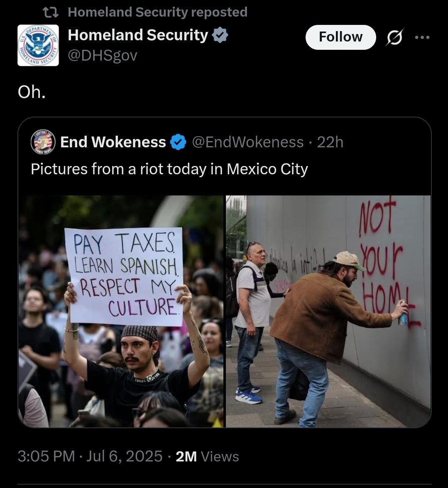Click the End Wokeness profile avatar

coord(43,142)
